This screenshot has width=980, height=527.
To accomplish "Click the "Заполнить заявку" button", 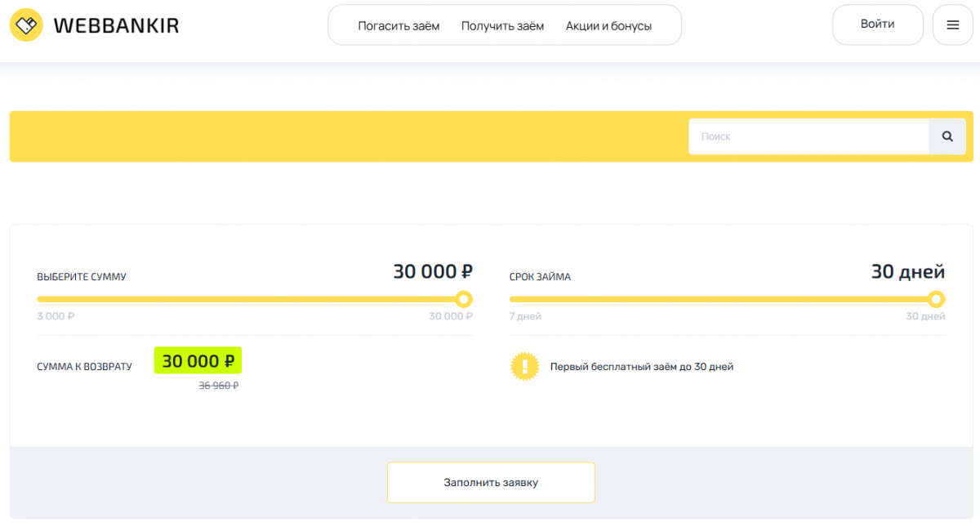I will (x=491, y=482).
